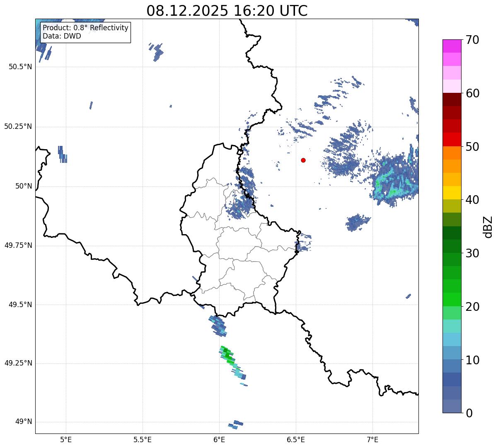Image resolution: width=498 pixels, height=448 pixels.
Task: Click the 49.25°N latitude label
Action: [18, 363]
